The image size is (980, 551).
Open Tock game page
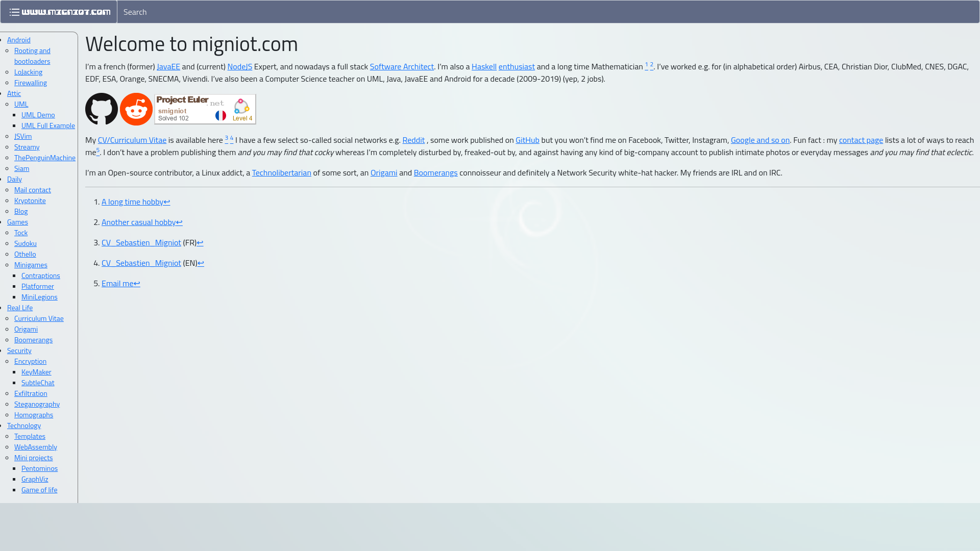click(21, 233)
